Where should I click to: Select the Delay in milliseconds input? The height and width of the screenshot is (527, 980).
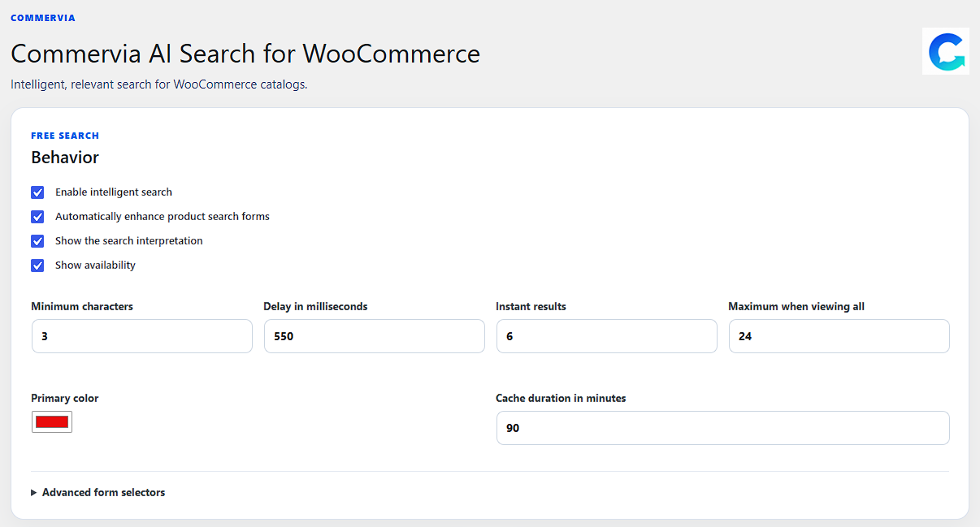375,336
